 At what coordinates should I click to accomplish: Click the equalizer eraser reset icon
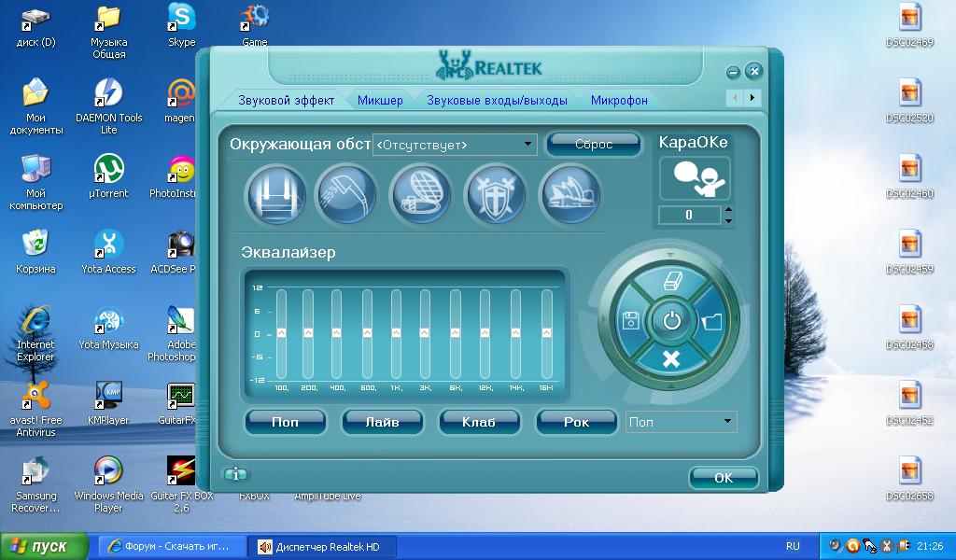[671, 282]
